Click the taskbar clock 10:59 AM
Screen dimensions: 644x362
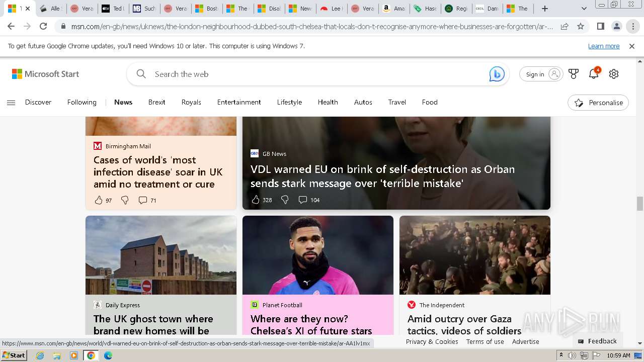618,355
